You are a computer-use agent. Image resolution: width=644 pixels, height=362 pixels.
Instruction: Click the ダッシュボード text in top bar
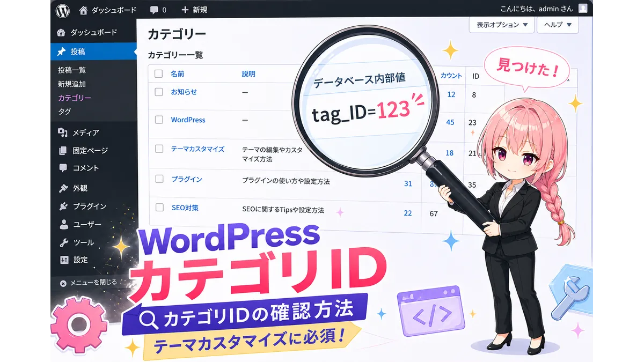tap(114, 10)
